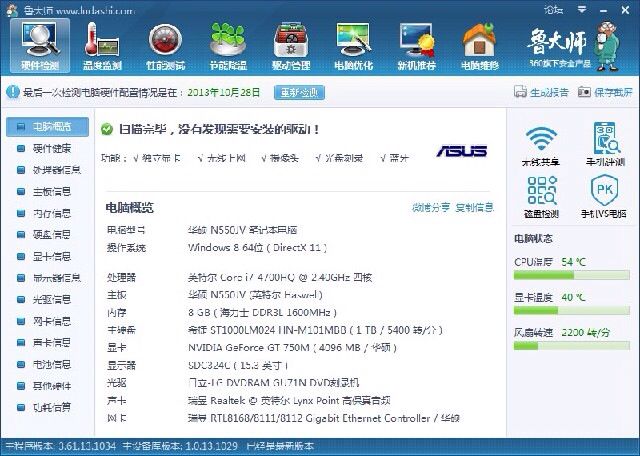Open 论坛 forum link in title bar
The width and height of the screenshot is (640, 456).
(553, 9)
